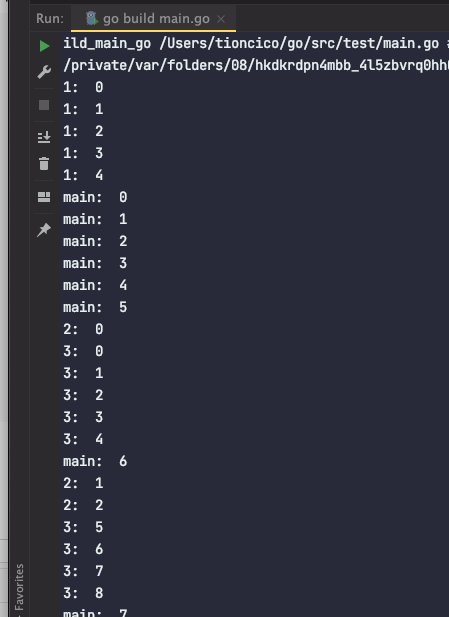Click the output line '1: 4'
This screenshot has width=449, height=617.
pos(83,175)
